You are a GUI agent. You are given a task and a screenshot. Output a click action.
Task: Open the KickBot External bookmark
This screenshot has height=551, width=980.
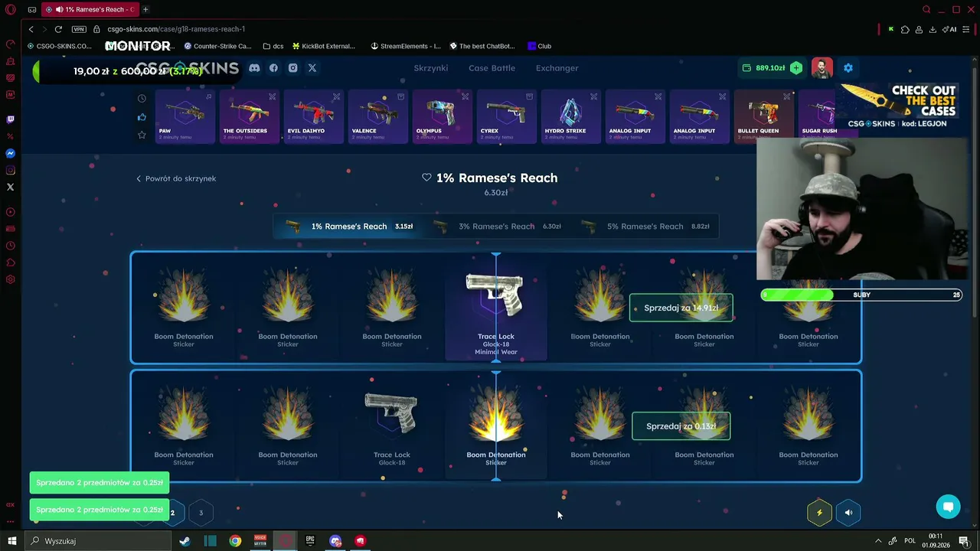coord(324,46)
